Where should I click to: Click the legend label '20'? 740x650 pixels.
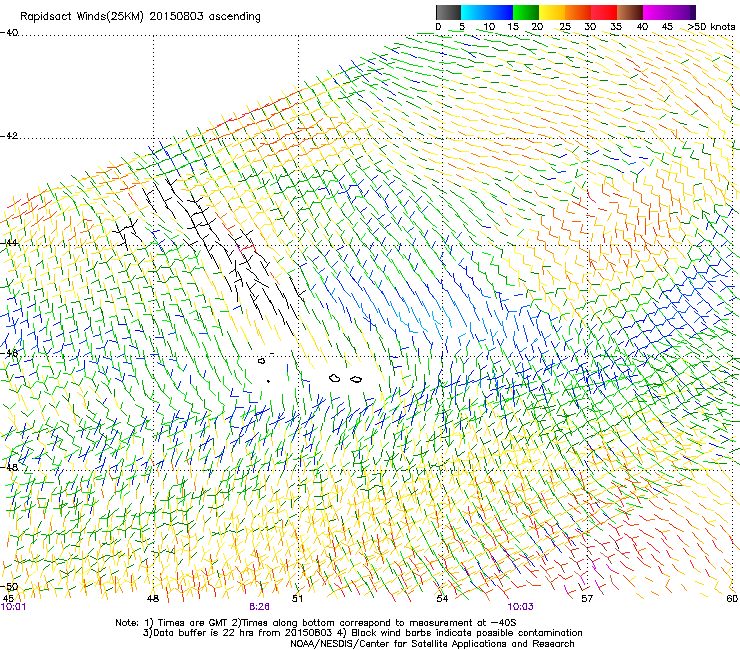(x=537, y=27)
